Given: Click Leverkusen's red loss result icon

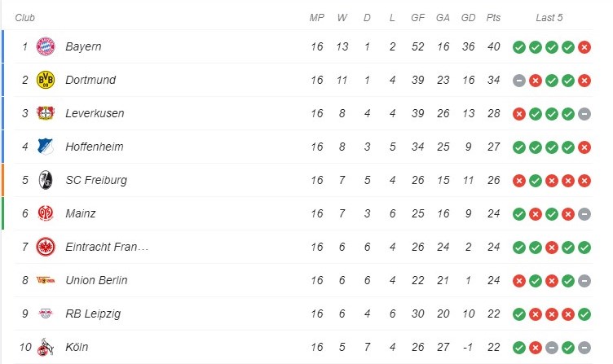Looking at the screenshot, I should (518, 114).
